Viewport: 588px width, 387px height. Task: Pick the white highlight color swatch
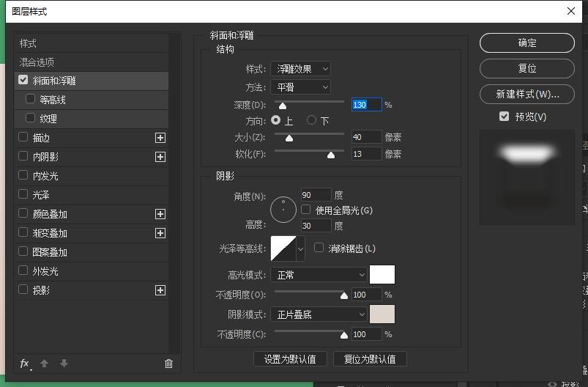(x=382, y=274)
